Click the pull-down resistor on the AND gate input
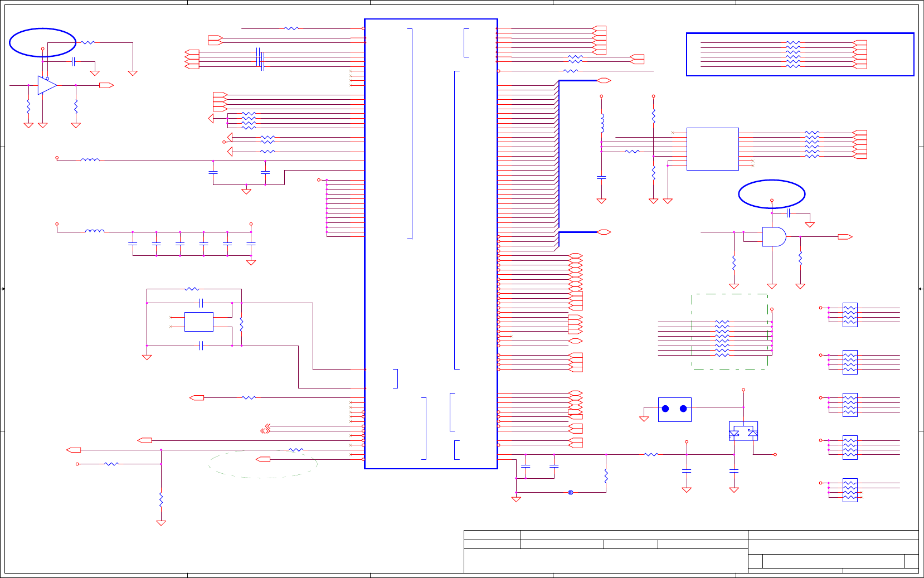The width and height of the screenshot is (924, 578). [x=734, y=263]
